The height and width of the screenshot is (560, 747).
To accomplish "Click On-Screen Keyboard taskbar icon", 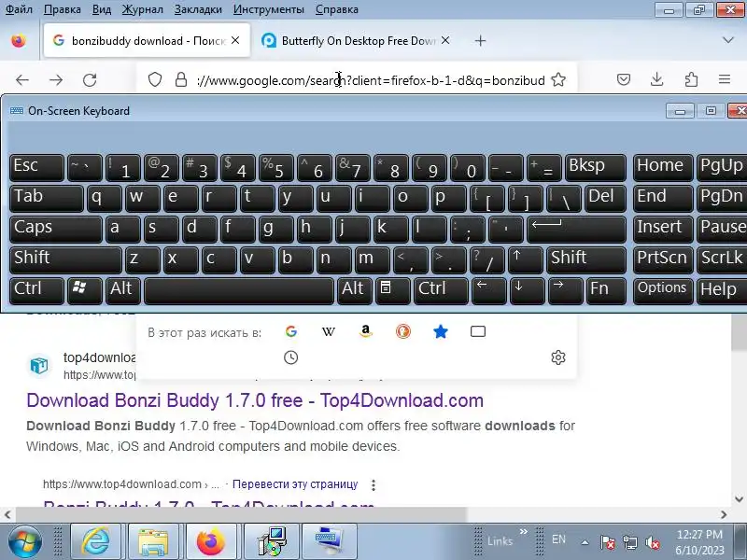I will click(x=330, y=541).
